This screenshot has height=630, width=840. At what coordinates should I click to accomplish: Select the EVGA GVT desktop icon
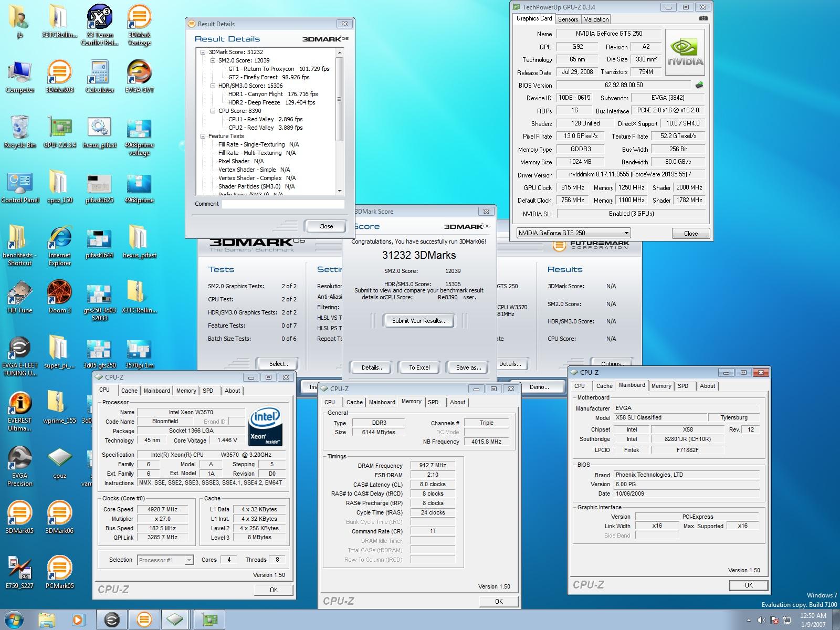139,77
